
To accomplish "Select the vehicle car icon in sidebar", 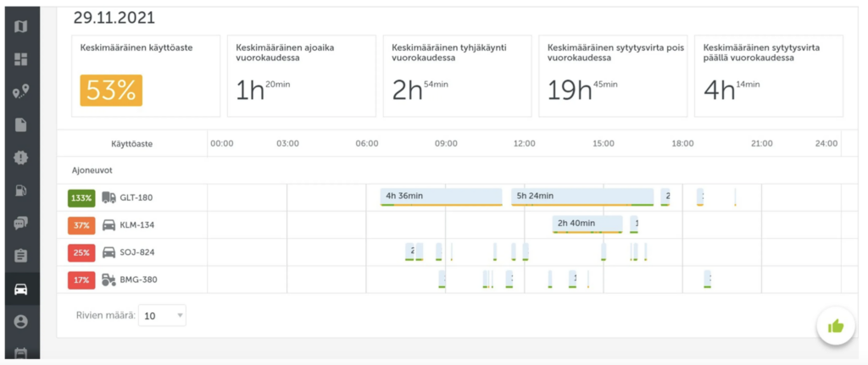I will pos(21,289).
